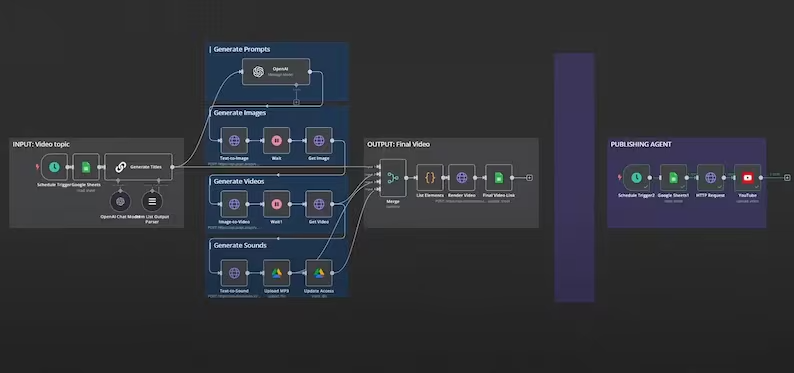
Task: Select the Get Video node
Action: coord(319,204)
